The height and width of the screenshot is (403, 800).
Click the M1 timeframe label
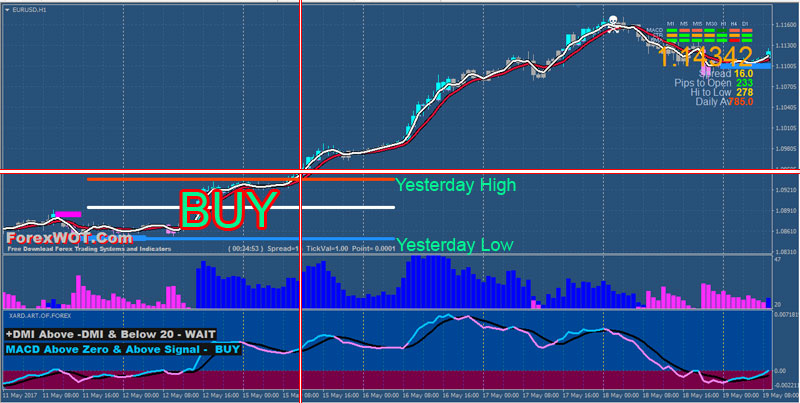(671, 24)
